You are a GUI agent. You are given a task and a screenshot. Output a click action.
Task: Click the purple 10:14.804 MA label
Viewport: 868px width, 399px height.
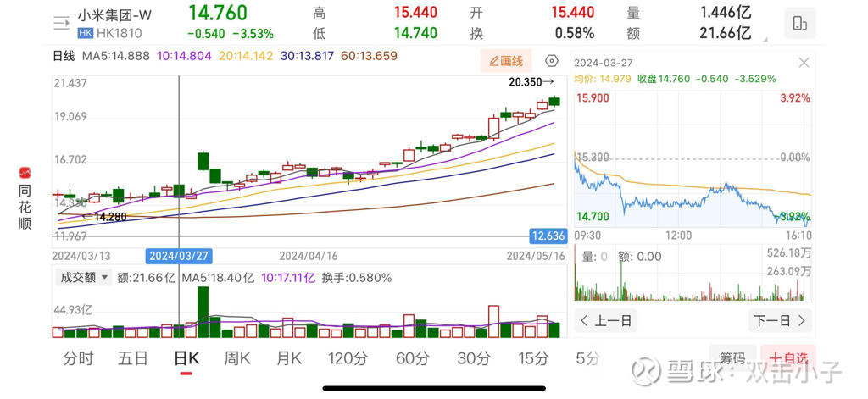184,56
